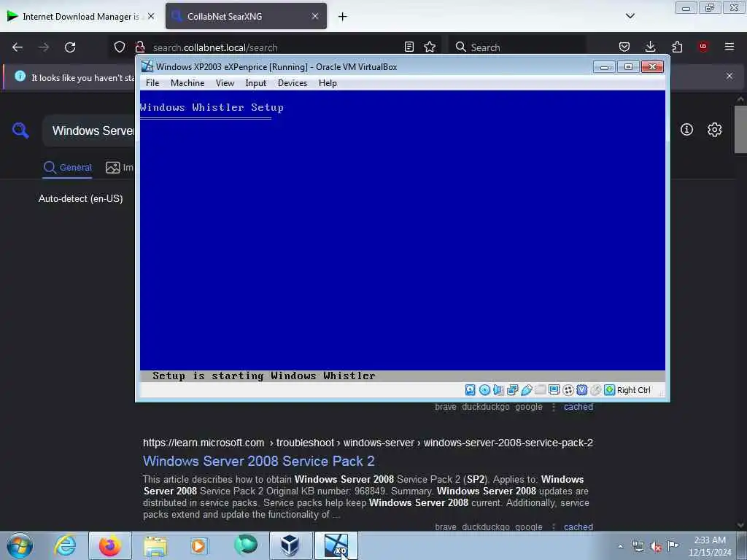Close the Internet Download Manager tab
The image size is (747, 560).
[151, 16]
